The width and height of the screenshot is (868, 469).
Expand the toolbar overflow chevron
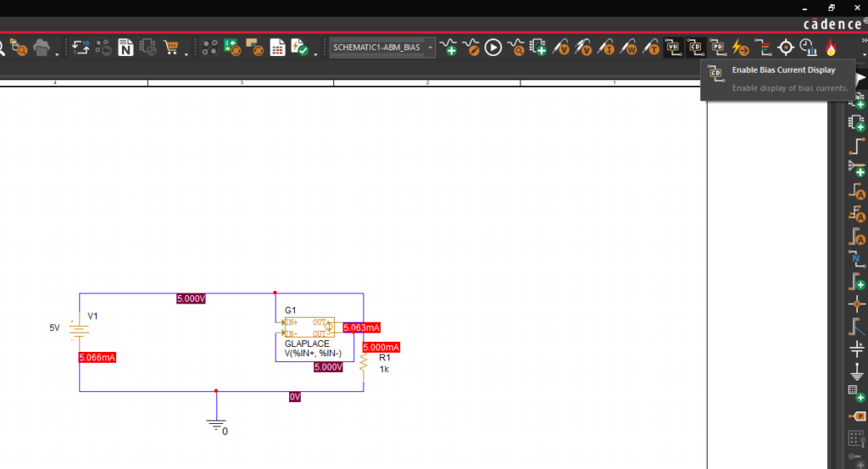(864, 41)
